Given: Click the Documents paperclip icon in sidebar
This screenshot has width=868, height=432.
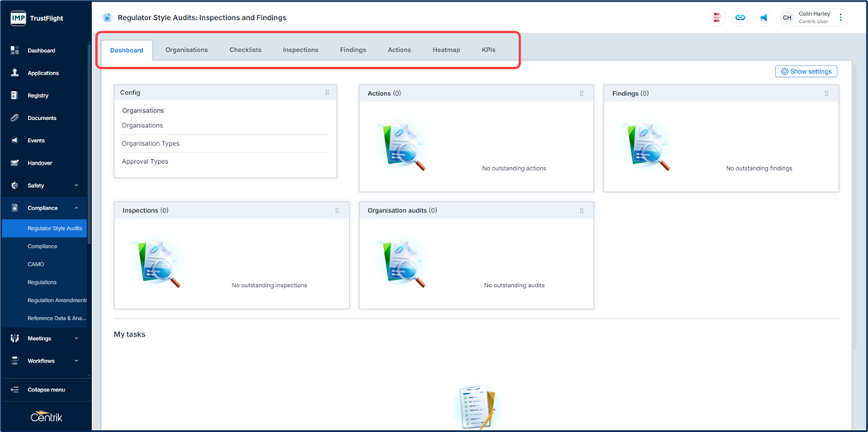Looking at the screenshot, I should coord(14,118).
